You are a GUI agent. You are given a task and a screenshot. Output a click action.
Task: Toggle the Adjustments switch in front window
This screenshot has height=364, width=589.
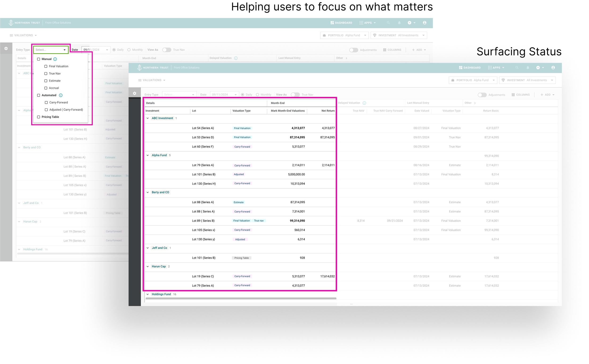point(482,95)
